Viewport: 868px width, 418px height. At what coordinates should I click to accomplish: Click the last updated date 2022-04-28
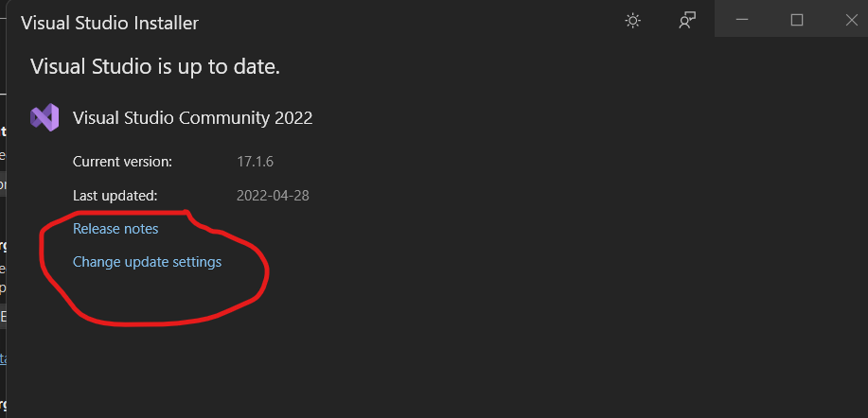pos(273,196)
